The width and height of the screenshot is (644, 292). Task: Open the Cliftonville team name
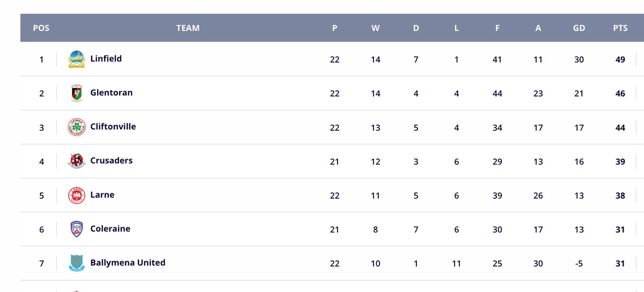113,127
